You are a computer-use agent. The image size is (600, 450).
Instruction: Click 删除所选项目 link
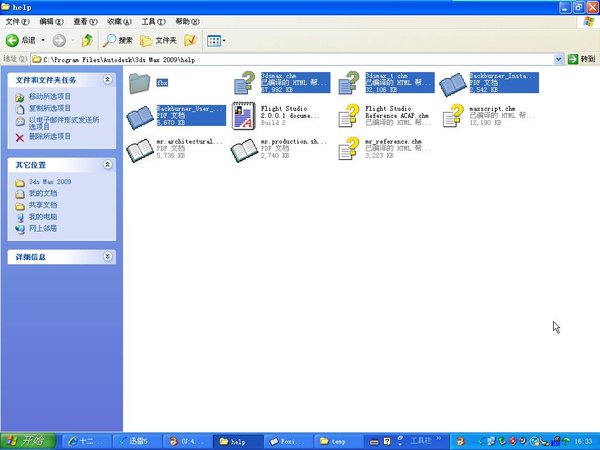(x=50, y=136)
